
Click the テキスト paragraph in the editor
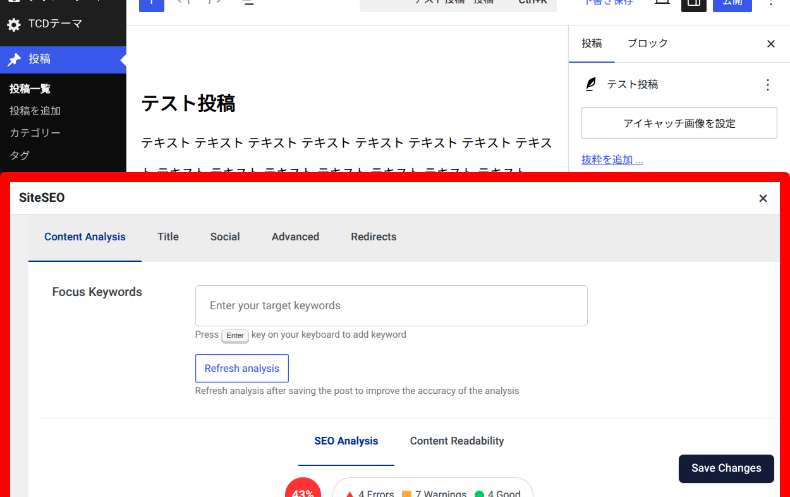click(x=347, y=156)
